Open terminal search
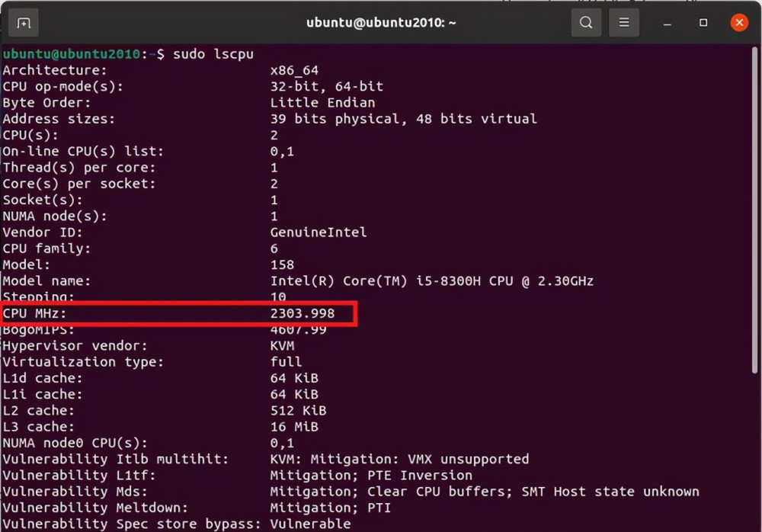The height and width of the screenshot is (532, 762). coord(585,22)
